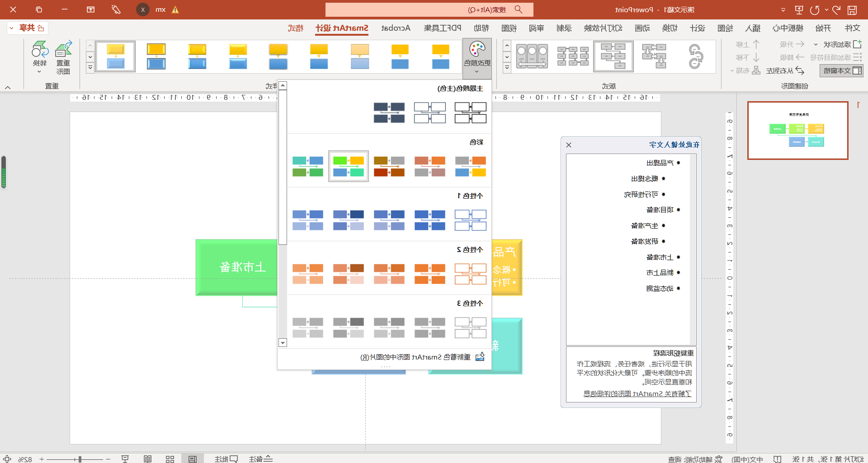Switch to the Format (格式) tab

(296, 28)
